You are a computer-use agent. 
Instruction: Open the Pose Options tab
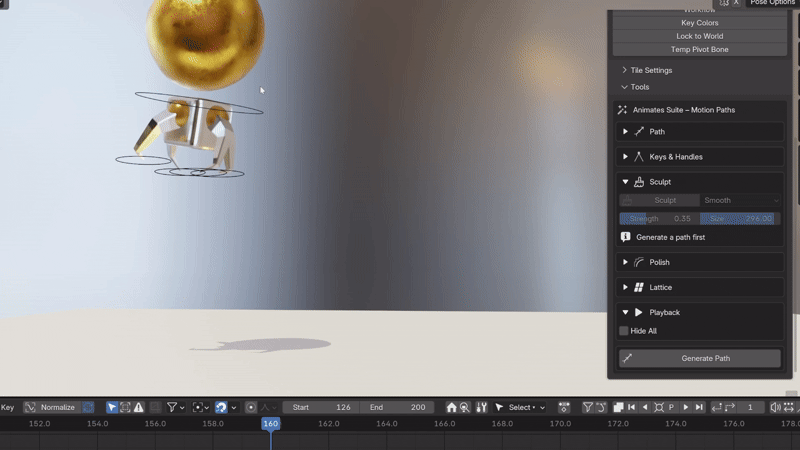tap(771, 3)
